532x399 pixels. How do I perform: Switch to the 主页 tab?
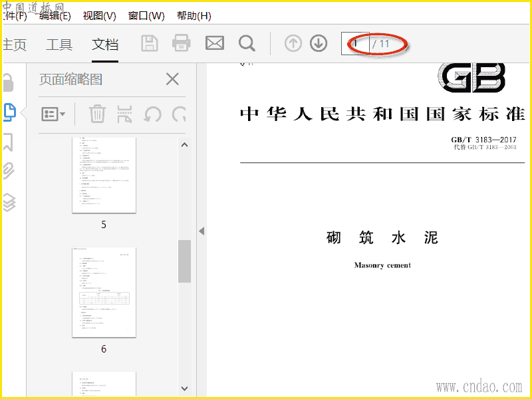tap(14, 45)
